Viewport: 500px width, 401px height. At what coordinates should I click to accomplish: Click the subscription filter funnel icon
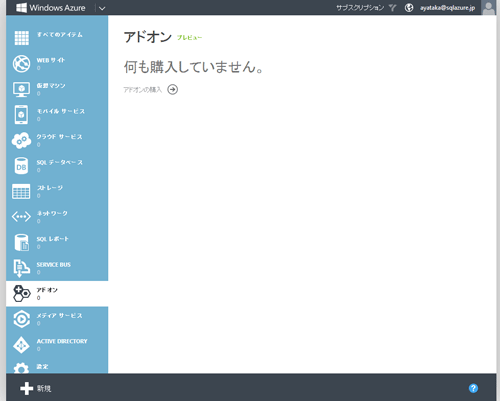[x=393, y=8]
